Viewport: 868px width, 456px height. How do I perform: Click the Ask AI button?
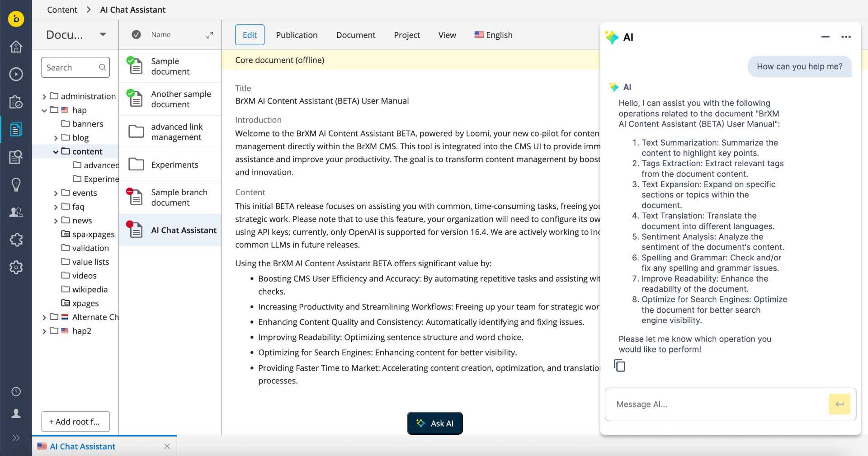[x=435, y=423]
